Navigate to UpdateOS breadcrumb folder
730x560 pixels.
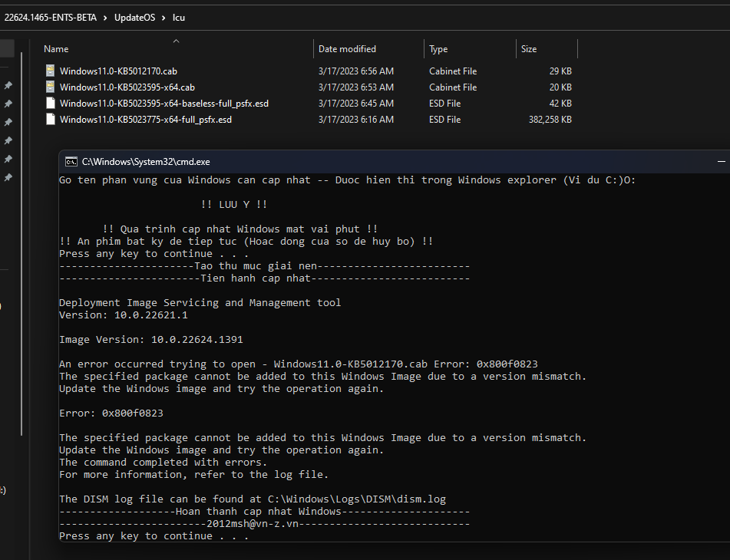134,18
